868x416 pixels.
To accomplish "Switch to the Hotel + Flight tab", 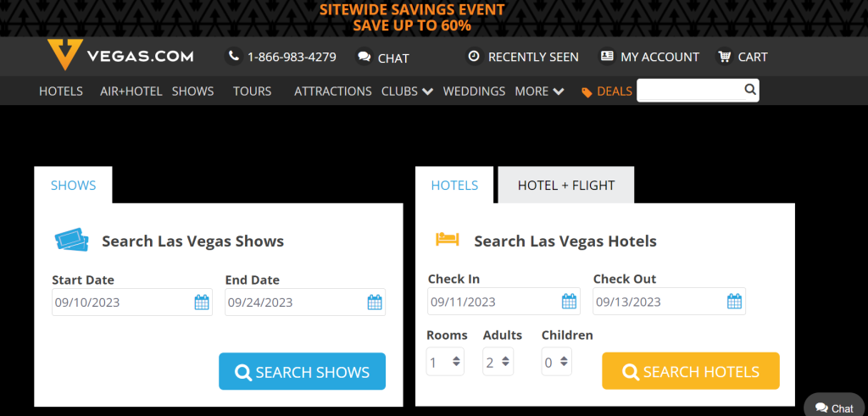I will point(565,186).
